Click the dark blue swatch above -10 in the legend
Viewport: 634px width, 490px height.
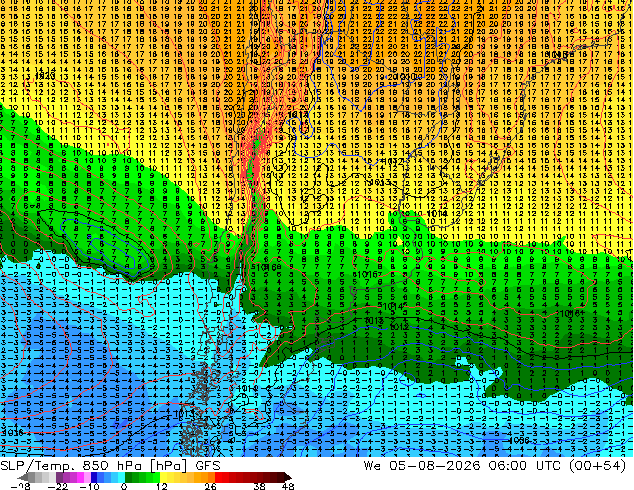coord(94,477)
